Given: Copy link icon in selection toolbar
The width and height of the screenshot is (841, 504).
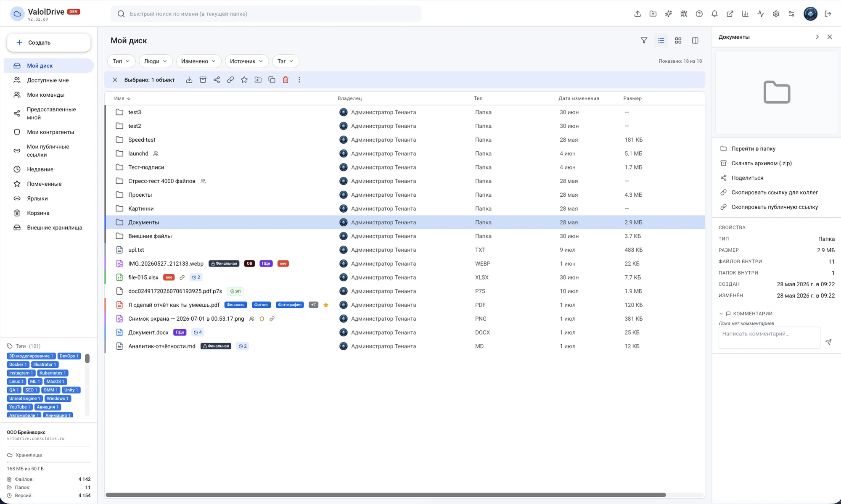Looking at the screenshot, I should click(230, 80).
